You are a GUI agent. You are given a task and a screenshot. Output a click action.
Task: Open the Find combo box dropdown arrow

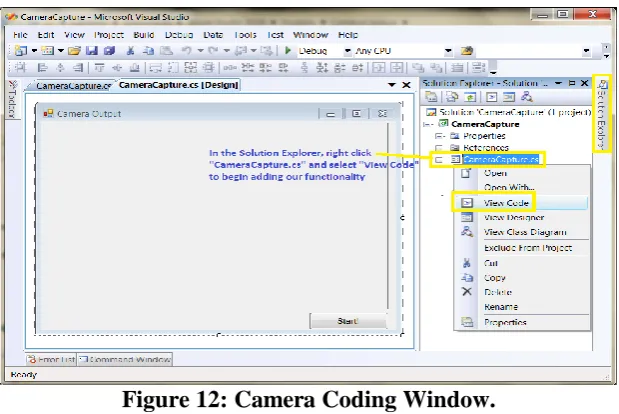coord(586,51)
